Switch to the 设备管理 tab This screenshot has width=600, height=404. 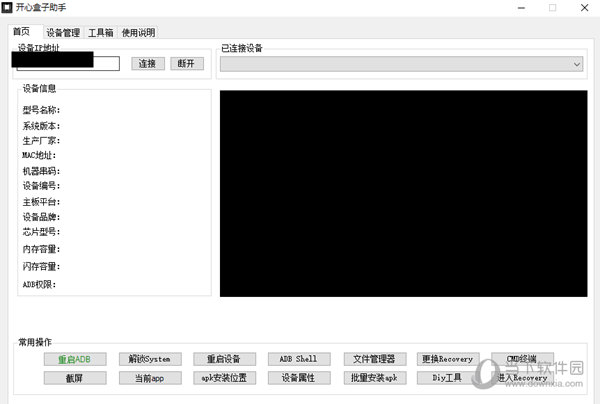point(62,33)
